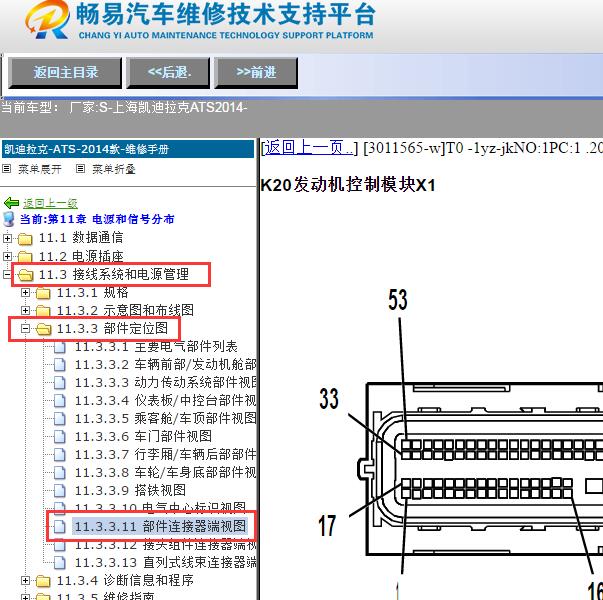This screenshot has height=600, width=603.
Task: Open the 11.3.2 示意图和布线图 folder
Action: (x=125, y=310)
